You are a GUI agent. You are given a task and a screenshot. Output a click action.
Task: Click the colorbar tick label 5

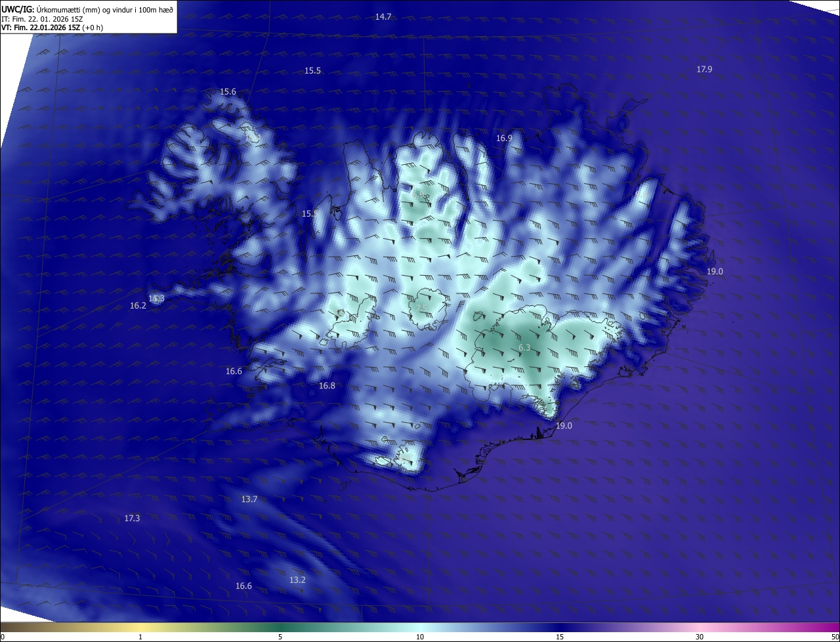pyautogui.click(x=280, y=637)
